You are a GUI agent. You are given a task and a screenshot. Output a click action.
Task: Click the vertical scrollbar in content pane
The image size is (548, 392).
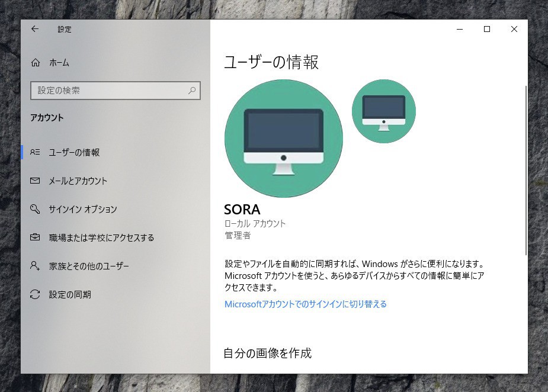525,170
